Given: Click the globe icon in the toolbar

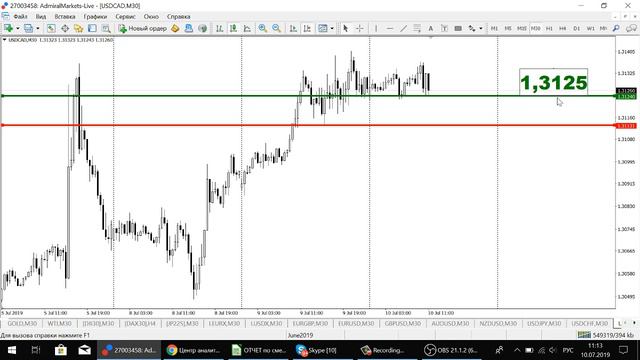Looking at the screenshot, I should [x=202, y=28].
